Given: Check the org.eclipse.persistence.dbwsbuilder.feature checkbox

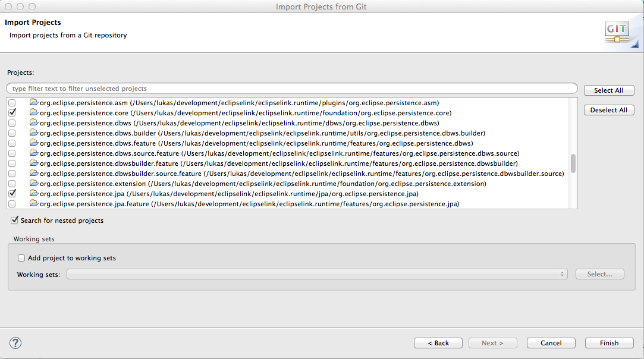Looking at the screenshot, I should click(x=12, y=163).
